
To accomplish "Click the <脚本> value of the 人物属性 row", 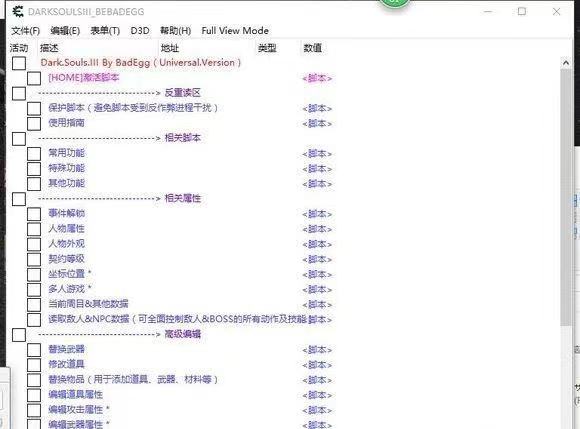I will point(317,229).
